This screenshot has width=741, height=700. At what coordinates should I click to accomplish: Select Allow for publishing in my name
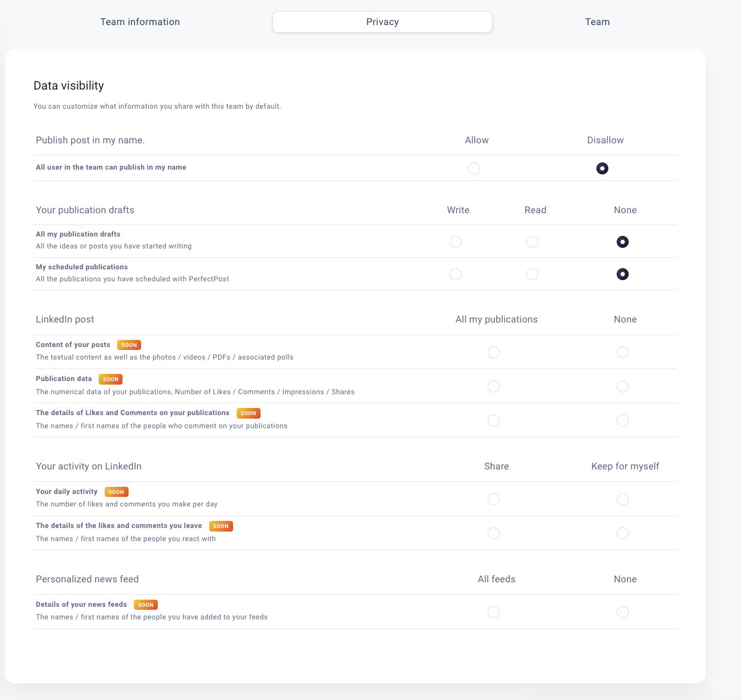(x=474, y=168)
